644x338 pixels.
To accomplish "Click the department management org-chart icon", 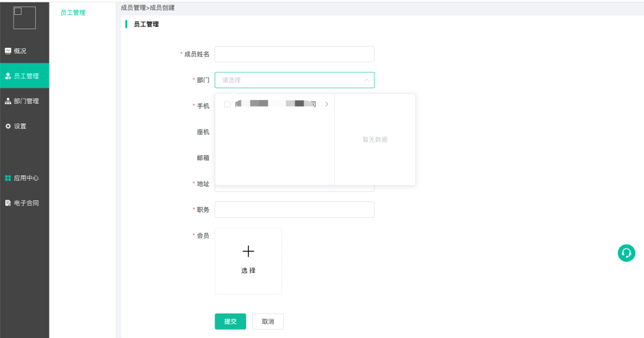I will coord(8,101).
